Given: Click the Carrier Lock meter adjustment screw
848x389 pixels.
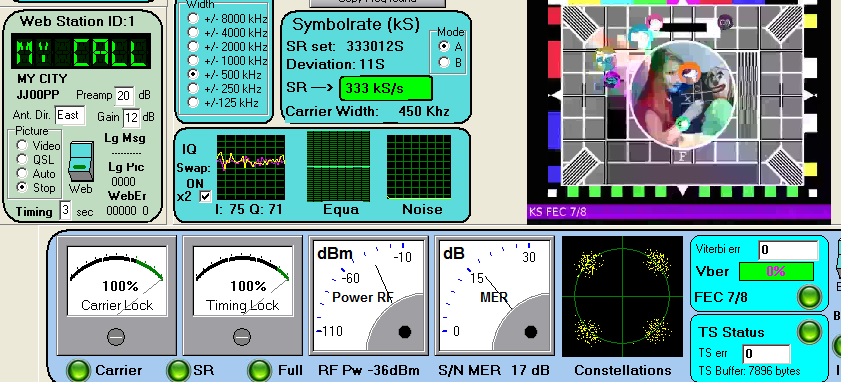Looking at the screenshot, I should [116, 337].
